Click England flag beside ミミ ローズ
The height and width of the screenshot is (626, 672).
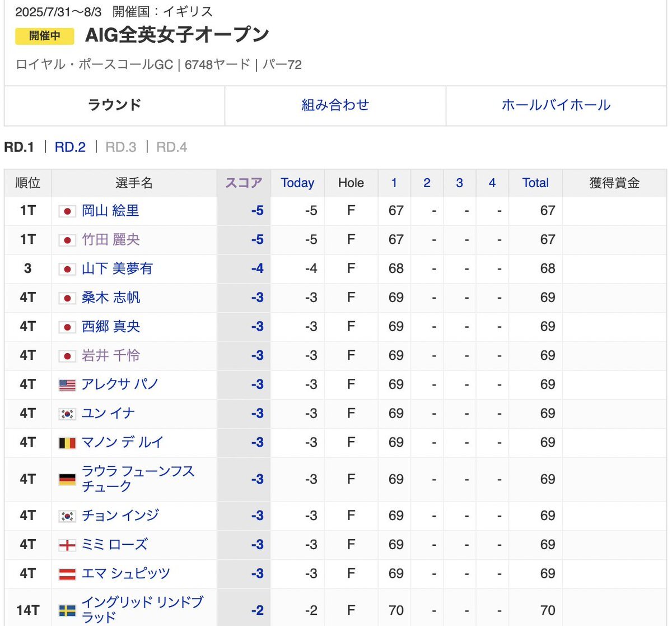[x=67, y=545]
